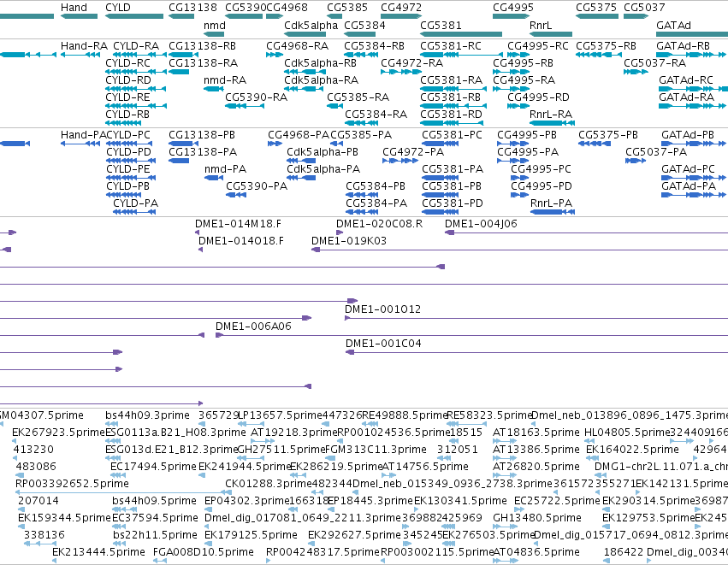Select the GATAd-RC transcript label
The height and width of the screenshot is (565, 728).
[x=686, y=80]
